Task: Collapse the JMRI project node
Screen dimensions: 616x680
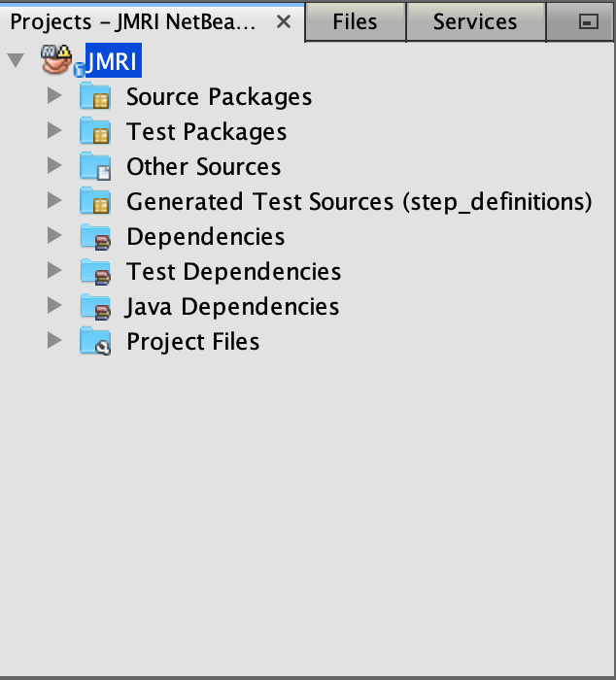Action: (16, 61)
